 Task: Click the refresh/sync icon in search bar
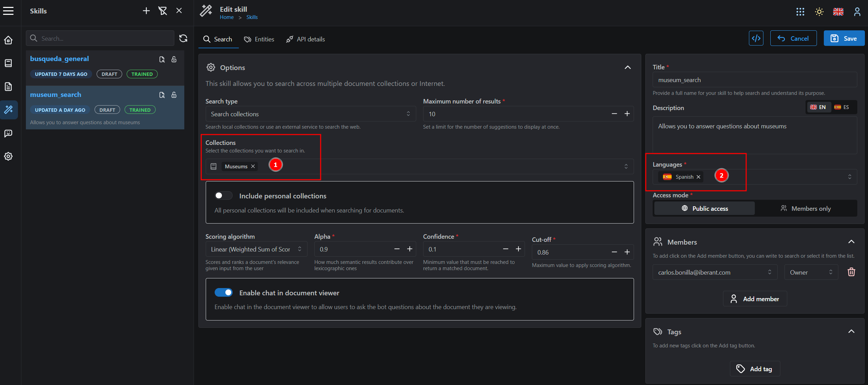(x=183, y=39)
